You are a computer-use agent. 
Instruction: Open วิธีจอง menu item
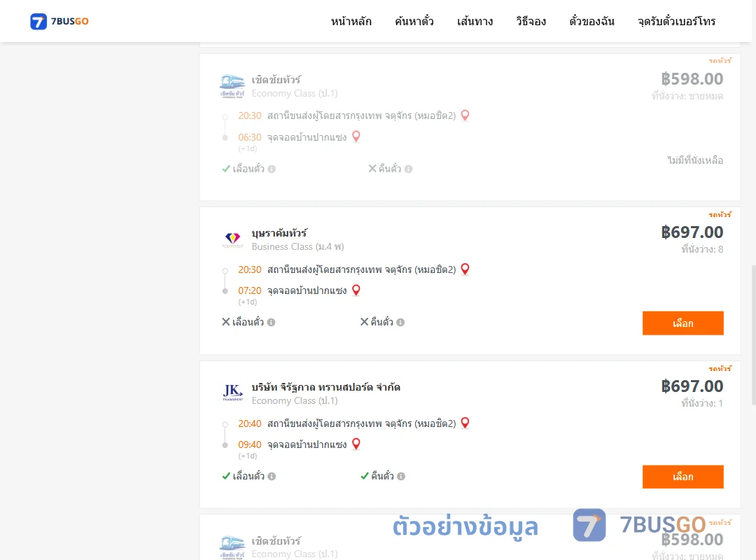point(531,21)
